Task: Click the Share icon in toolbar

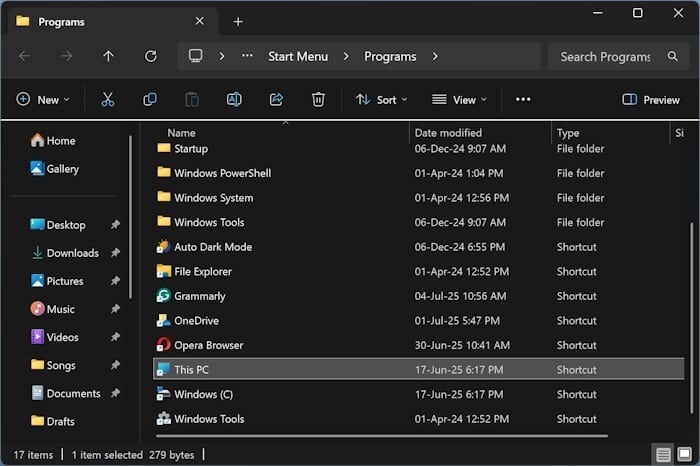Action: pos(276,99)
